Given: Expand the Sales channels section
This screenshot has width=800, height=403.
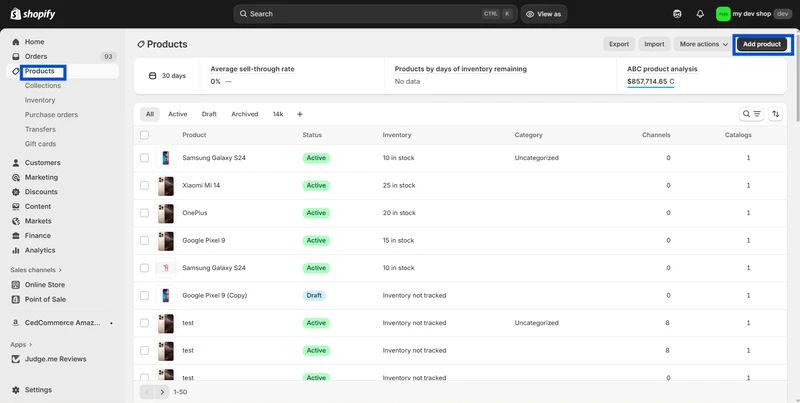Looking at the screenshot, I should coord(36,269).
